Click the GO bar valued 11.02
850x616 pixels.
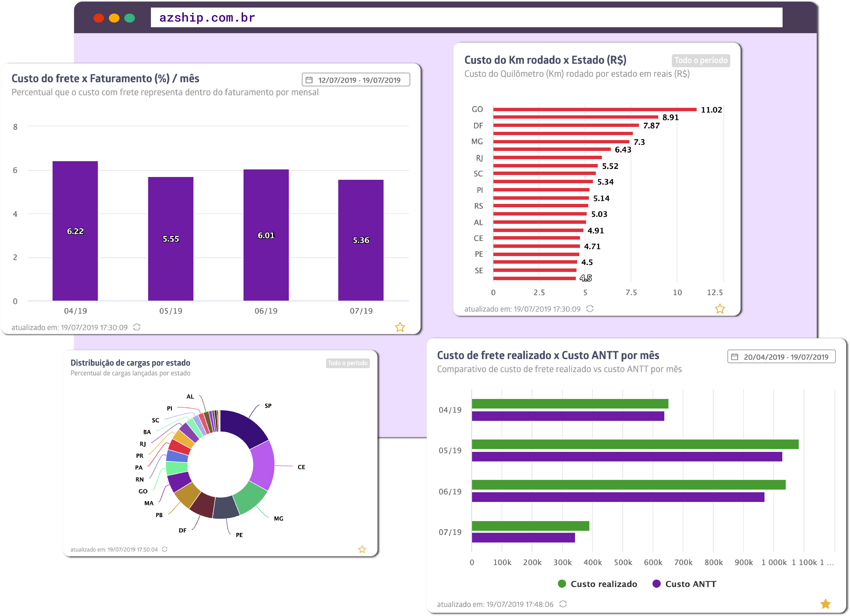(x=595, y=109)
